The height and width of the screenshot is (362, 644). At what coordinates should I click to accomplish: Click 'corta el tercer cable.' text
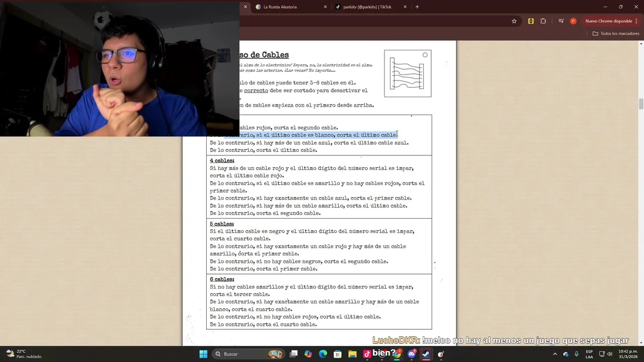(x=240, y=295)
